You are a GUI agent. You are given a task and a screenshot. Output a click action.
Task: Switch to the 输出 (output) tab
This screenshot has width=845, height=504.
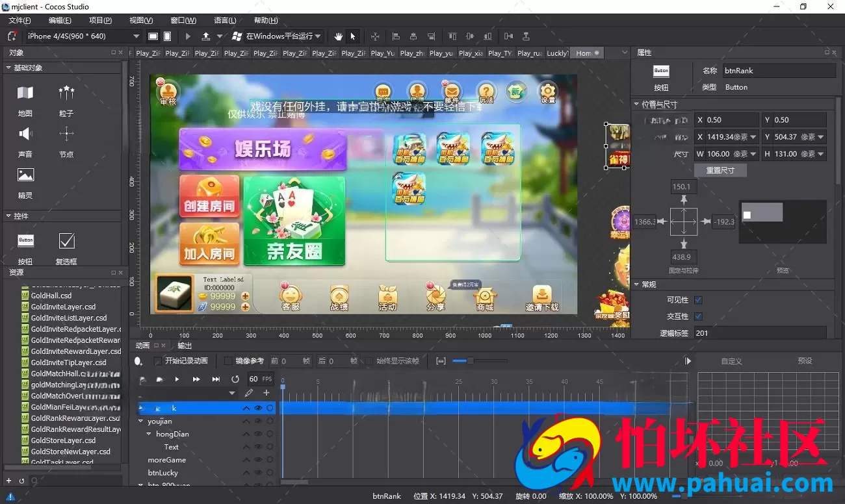coord(185,346)
